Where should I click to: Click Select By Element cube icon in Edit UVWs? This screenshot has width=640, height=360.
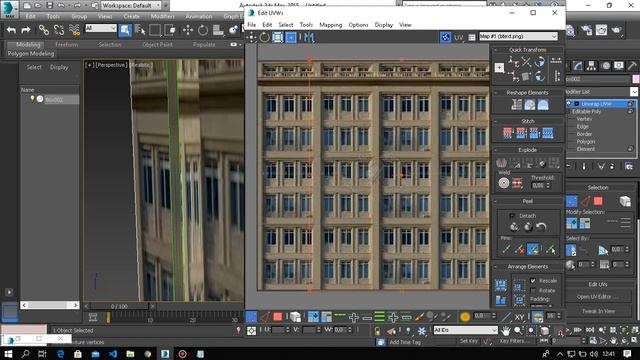coord(295,317)
